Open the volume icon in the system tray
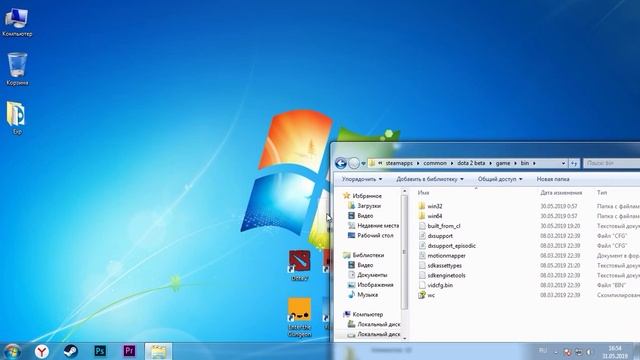Image resolution: width=640 pixels, height=360 pixels. [x=589, y=352]
